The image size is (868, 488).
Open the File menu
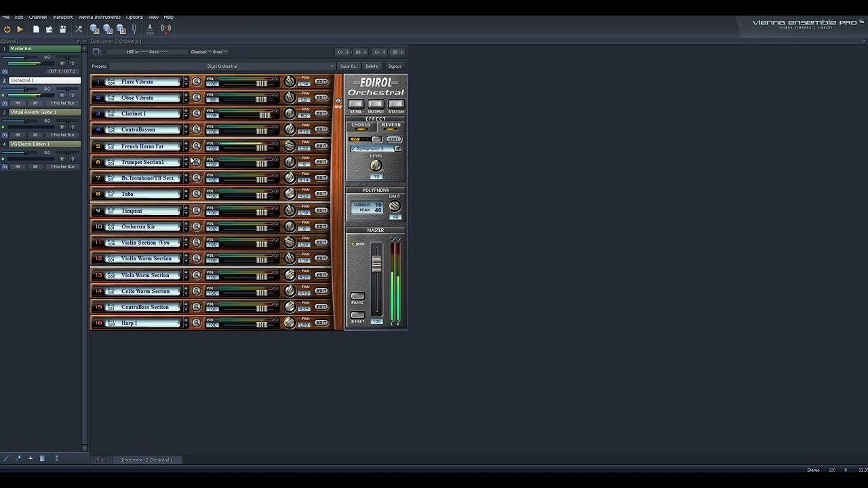[6, 17]
